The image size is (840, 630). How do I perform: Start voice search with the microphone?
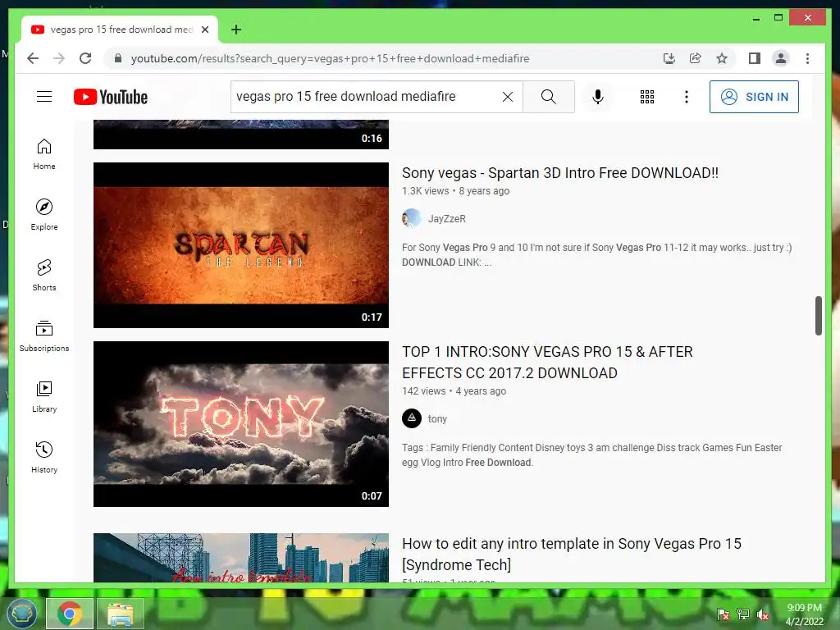pyautogui.click(x=598, y=97)
